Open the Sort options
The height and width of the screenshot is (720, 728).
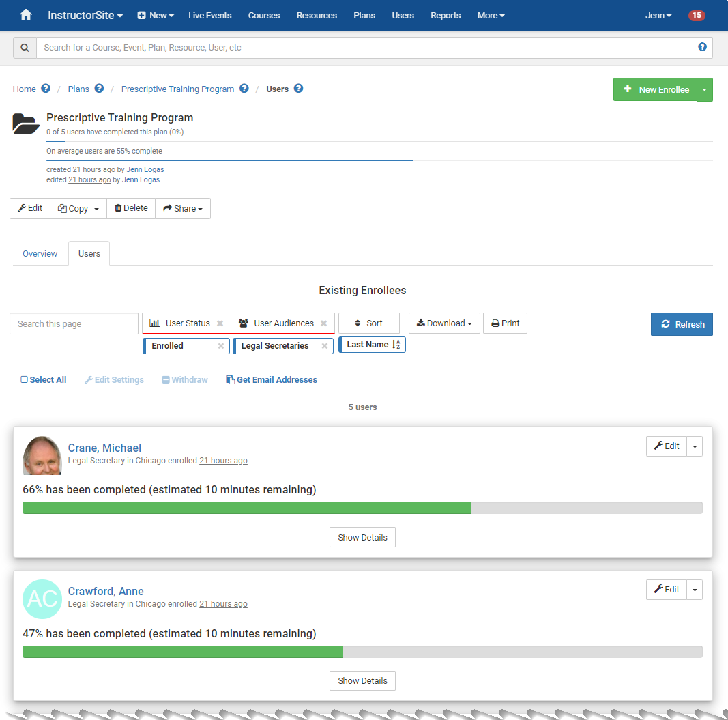(369, 323)
